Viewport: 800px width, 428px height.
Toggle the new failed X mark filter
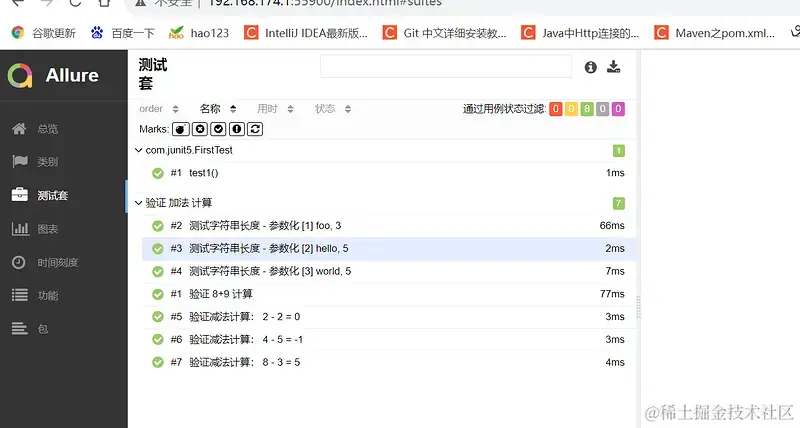(200, 129)
